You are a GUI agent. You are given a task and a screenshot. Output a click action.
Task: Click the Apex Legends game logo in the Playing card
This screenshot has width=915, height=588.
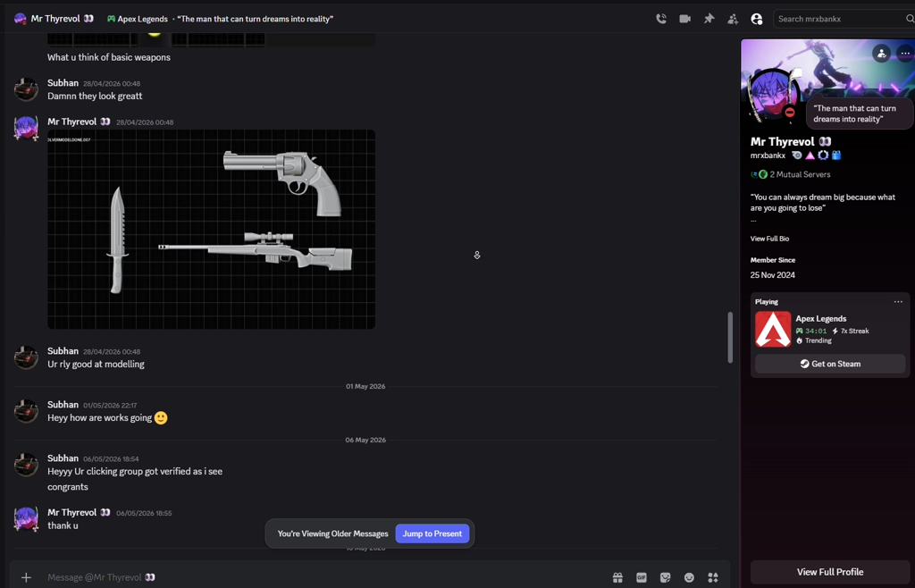pyautogui.click(x=773, y=329)
